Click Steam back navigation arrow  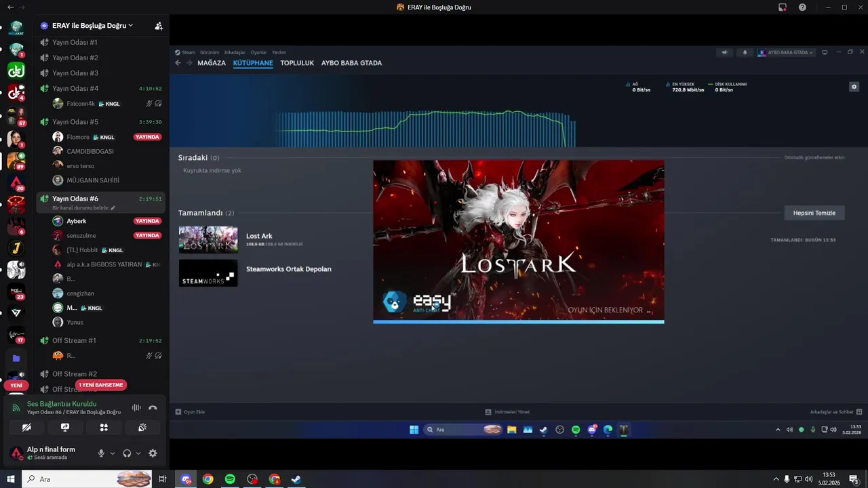point(178,63)
